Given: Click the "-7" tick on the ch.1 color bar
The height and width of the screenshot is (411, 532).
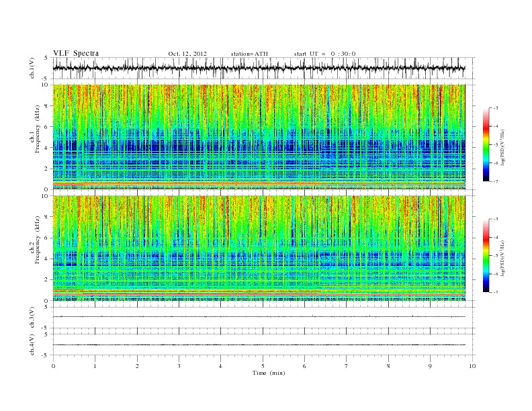Looking at the screenshot, I should (x=496, y=181).
